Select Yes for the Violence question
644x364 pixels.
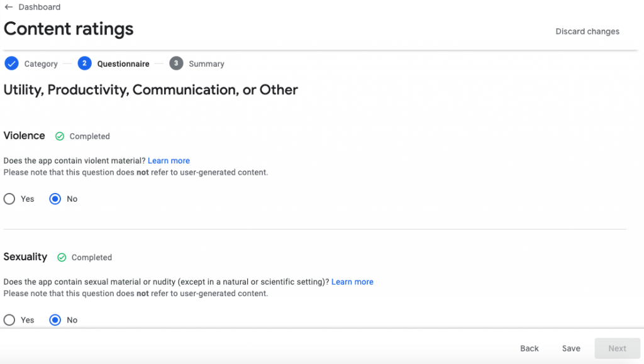click(x=9, y=199)
